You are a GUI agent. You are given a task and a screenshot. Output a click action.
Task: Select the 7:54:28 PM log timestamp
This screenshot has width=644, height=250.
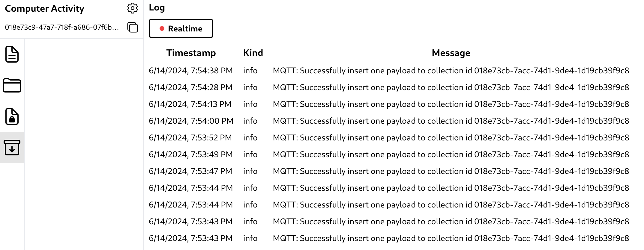[x=190, y=87]
